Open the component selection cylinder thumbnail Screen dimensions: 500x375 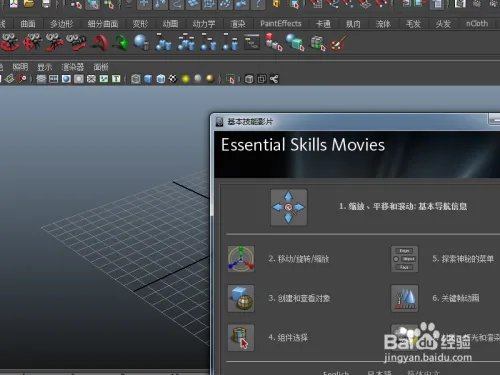pyautogui.click(x=241, y=338)
